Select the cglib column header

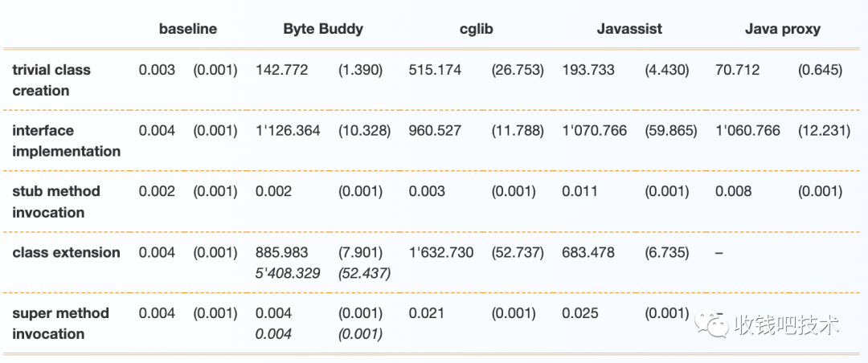click(476, 29)
